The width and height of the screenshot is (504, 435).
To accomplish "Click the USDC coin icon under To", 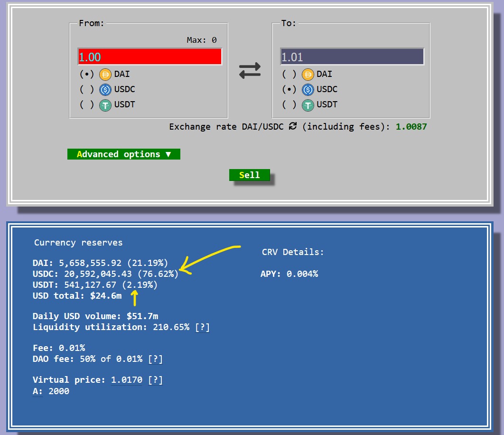I will pos(308,90).
